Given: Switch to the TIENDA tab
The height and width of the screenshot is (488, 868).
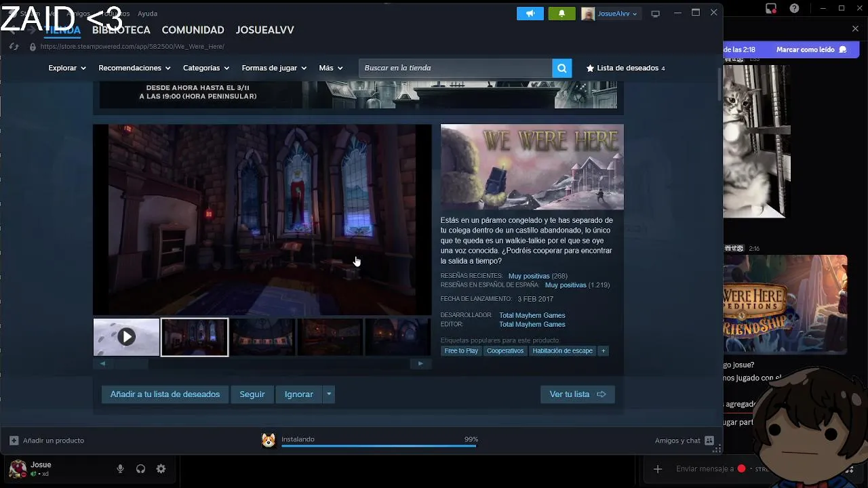Looking at the screenshot, I should tap(62, 30).
